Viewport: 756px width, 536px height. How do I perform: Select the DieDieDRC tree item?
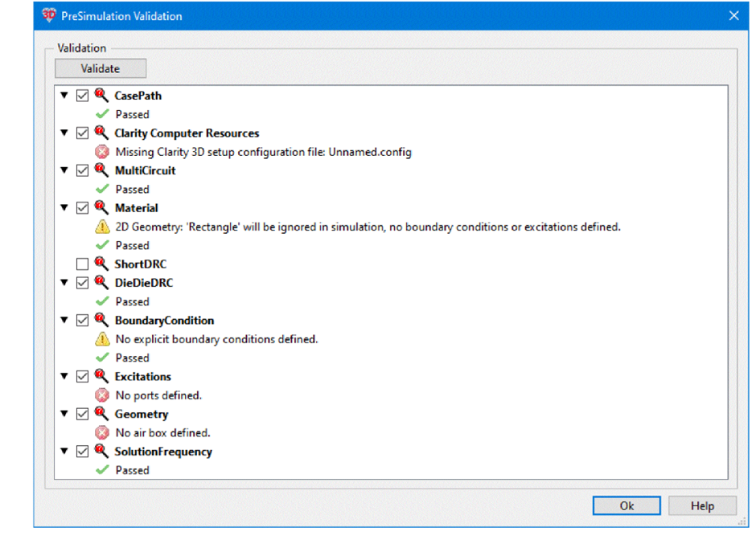coord(143,283)
